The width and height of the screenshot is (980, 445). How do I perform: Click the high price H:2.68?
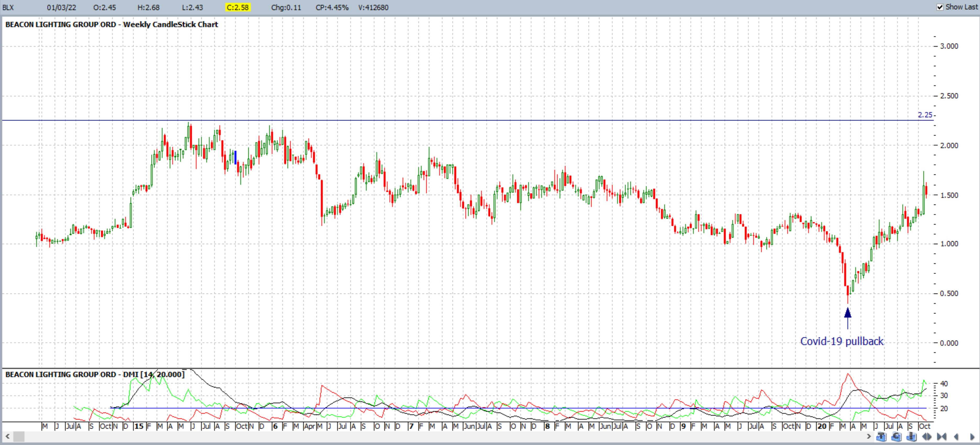148,7
